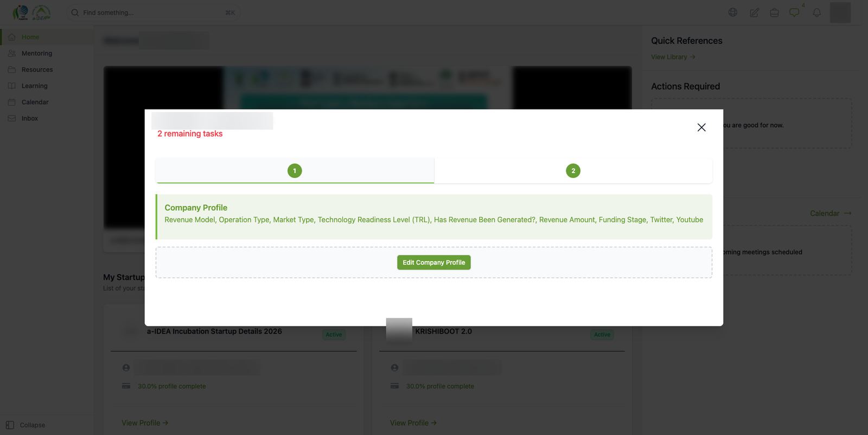Click the a-IDEA Incubation Startup Details 2026 title
Screen dimensions: 868x435
tap(214, 331)
